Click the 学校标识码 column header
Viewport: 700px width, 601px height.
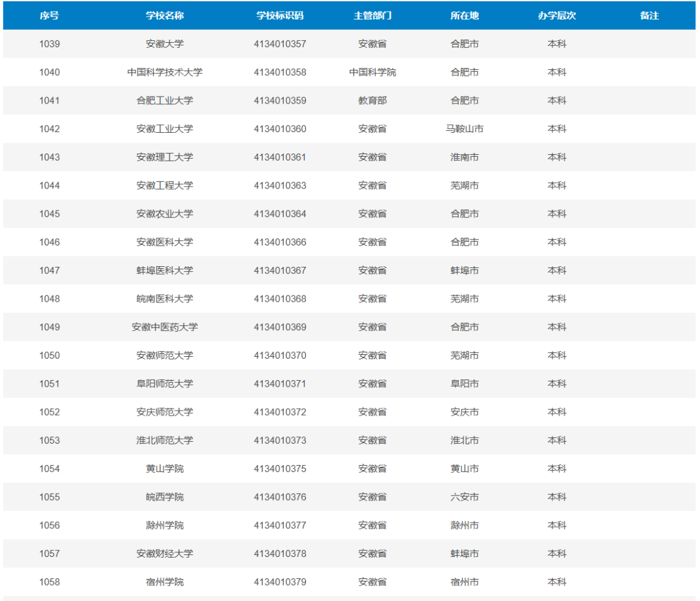click(x=280, y=16)
